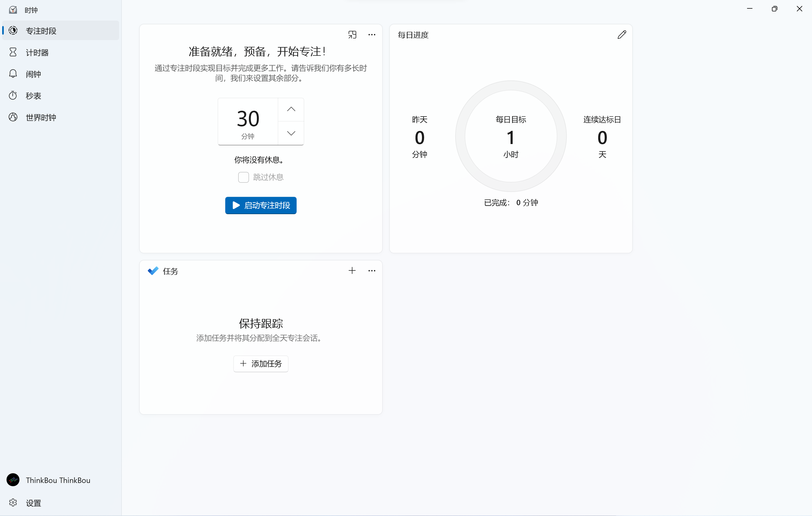Open the focus session options menu
812x516 pixels.
coord(372,34)
